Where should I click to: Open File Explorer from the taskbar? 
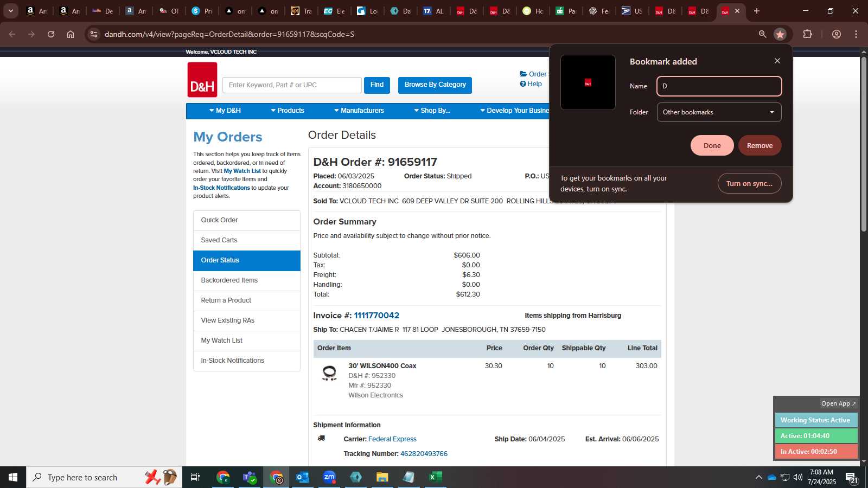(382, 477)
